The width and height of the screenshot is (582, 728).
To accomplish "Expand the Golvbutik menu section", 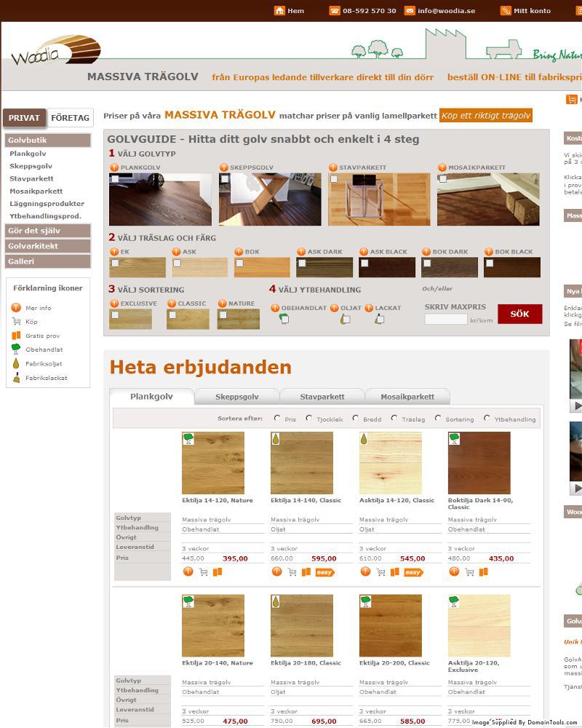I will point(48,141).
